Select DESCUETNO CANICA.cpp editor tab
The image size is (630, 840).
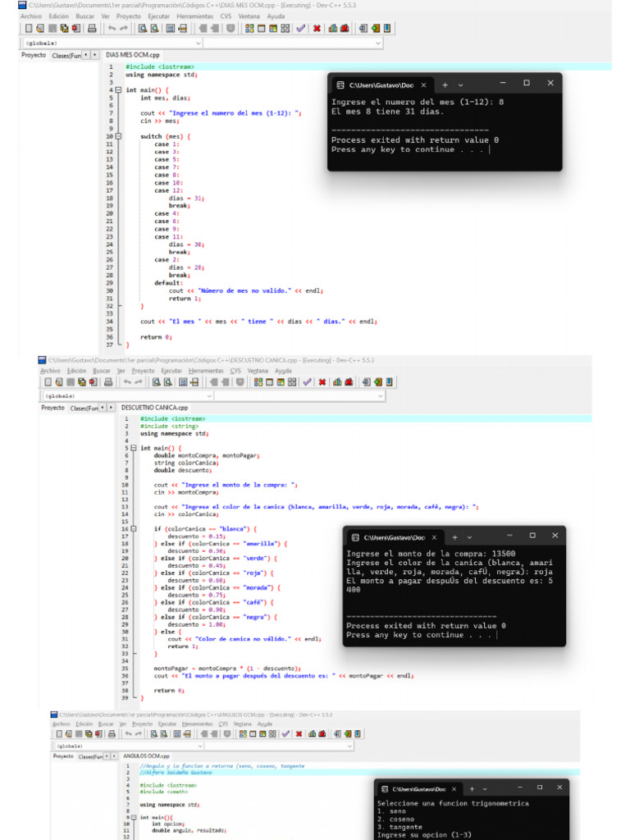coord(154,408)
